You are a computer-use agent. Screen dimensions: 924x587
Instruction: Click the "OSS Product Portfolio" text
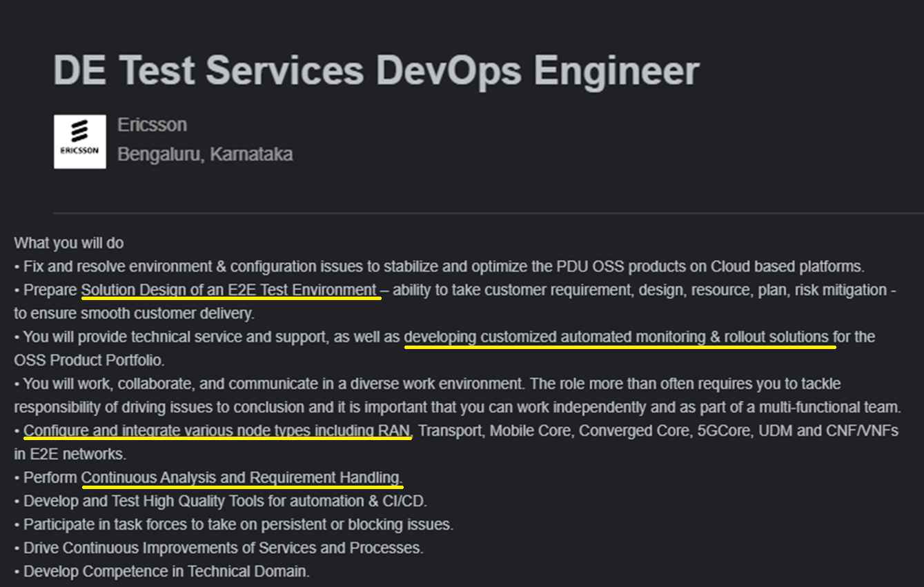pos(88,360)
